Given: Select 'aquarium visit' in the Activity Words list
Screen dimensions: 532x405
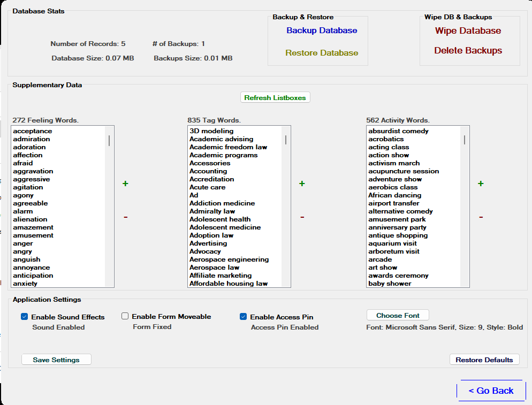Looking at the screenshot, I should click(414, 243).
